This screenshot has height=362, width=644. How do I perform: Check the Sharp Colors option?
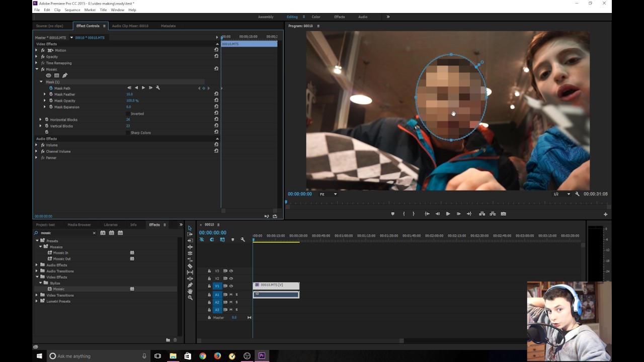[128, 133]
